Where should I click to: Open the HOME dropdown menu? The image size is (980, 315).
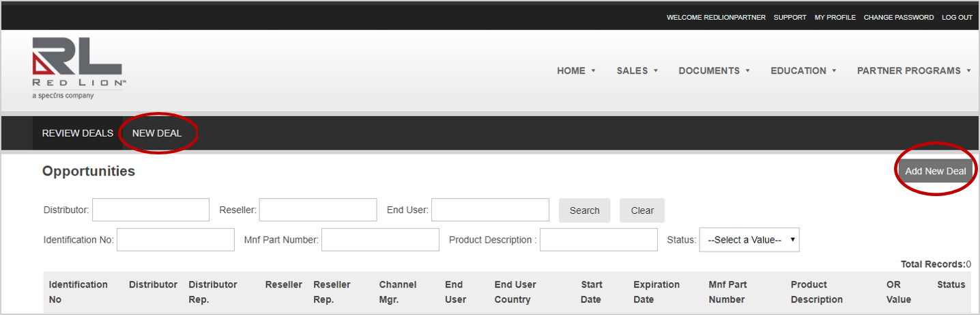tap(576, 71)
